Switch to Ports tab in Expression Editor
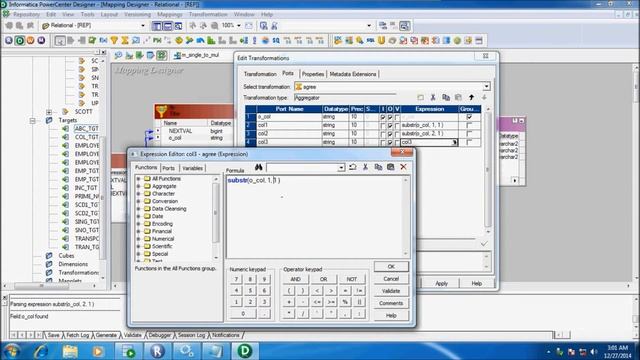 [169, 168]
